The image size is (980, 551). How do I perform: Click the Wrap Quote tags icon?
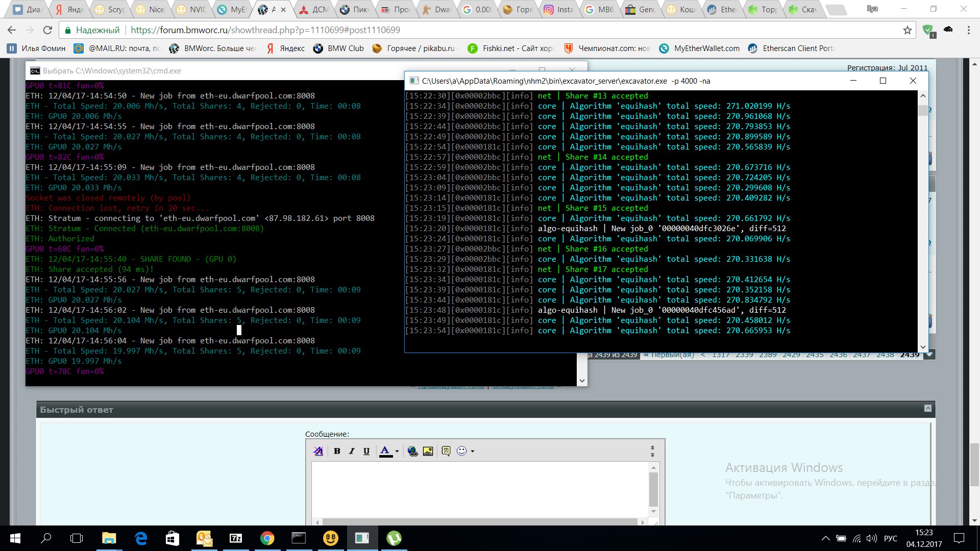pos(446,451)
